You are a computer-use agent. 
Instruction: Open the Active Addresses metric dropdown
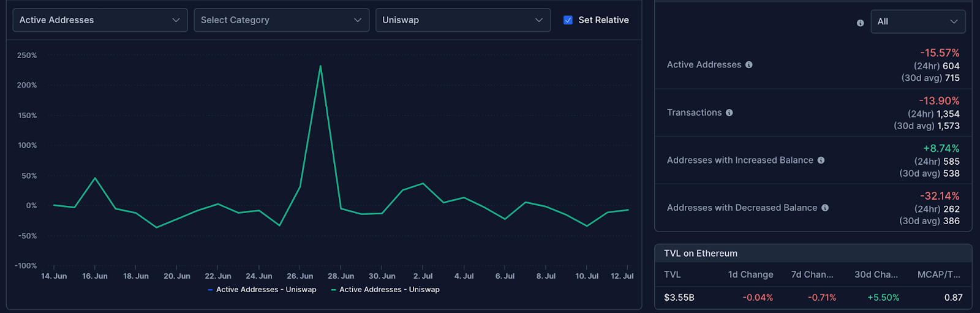(x=100, y=20)
